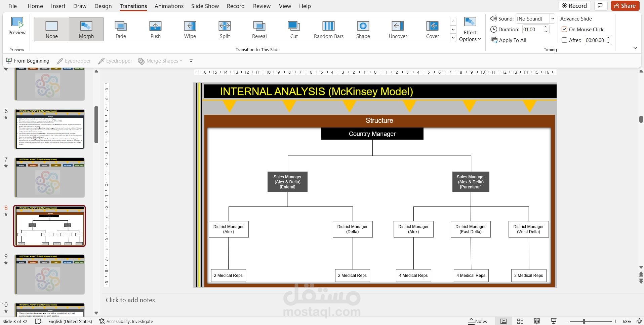Collapse the ribbon with chevron
The height and width of the screenshot is (325, 644).
point(635,48)
